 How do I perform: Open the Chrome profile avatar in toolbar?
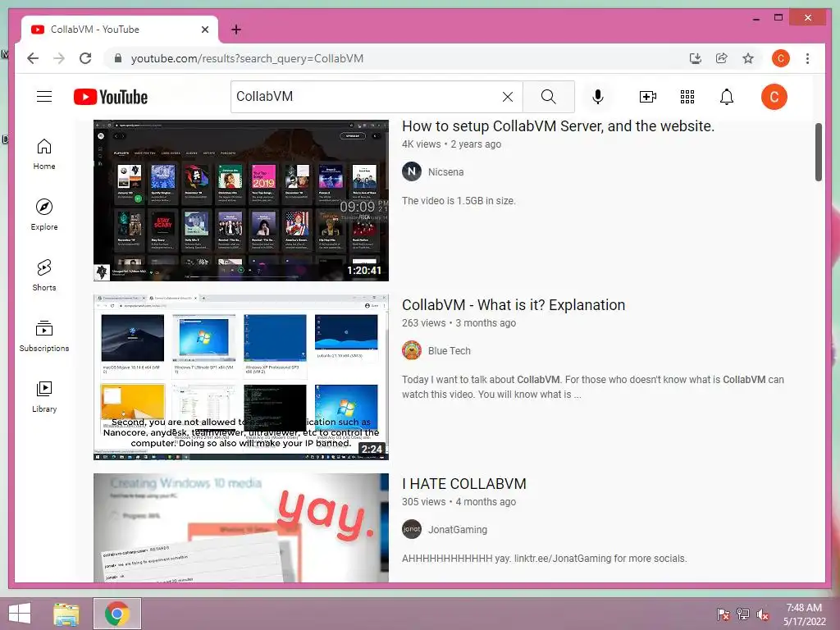tap(781, 58)
